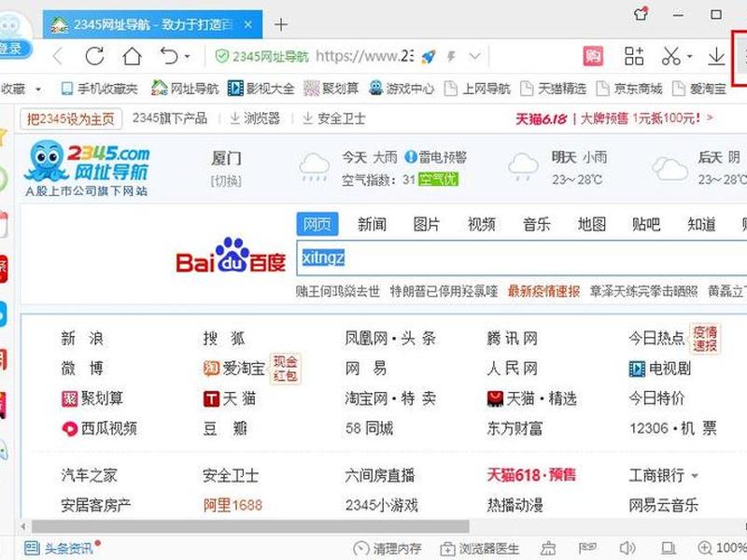Reload the page with refresh icon

94,56
